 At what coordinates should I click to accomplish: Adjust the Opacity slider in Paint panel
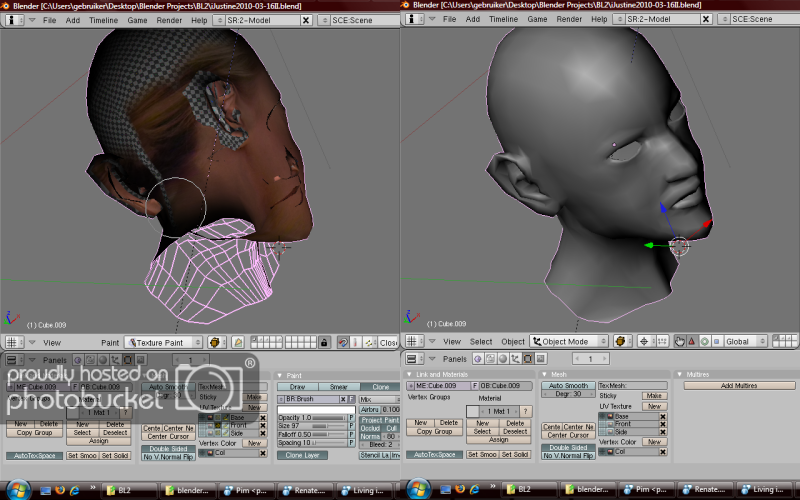312,417
